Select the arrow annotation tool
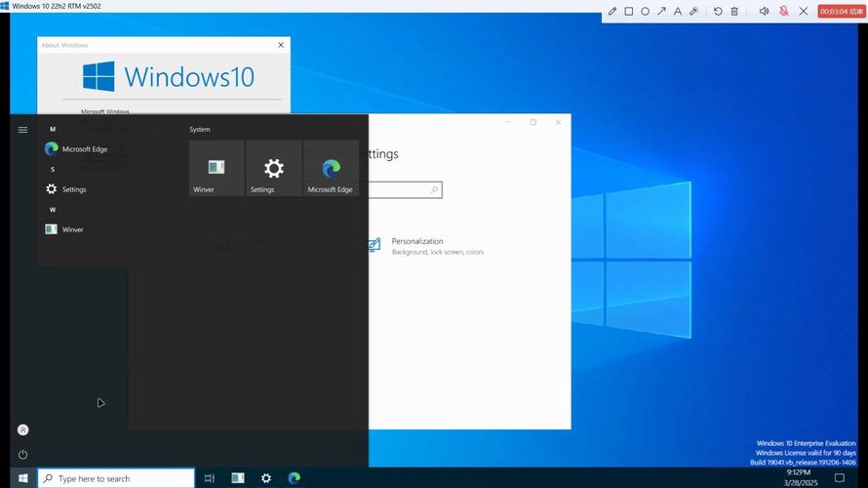The image size is (868, 488). point(661,12)
